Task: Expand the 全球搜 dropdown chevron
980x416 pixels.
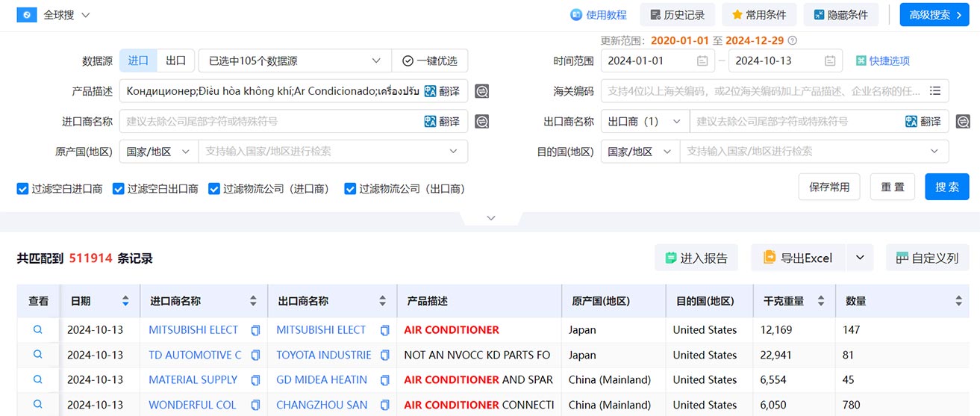Action: coord(85,16)
